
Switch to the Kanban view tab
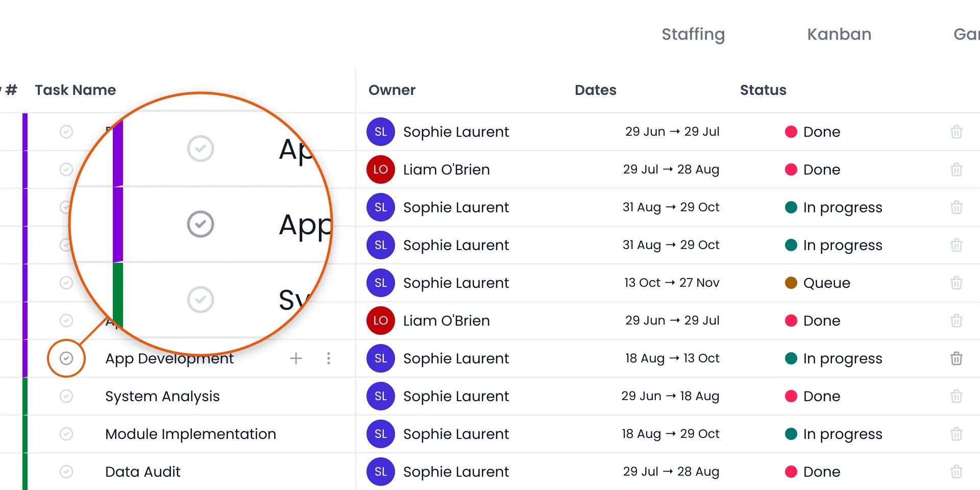coord(839,34)
